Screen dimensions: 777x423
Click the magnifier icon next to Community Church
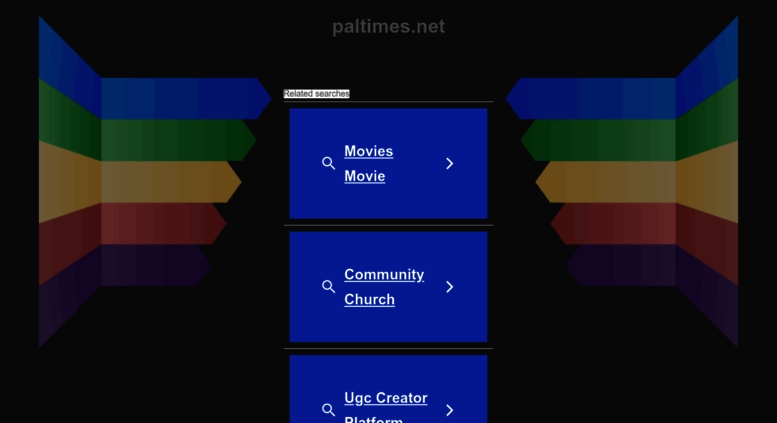328,287
